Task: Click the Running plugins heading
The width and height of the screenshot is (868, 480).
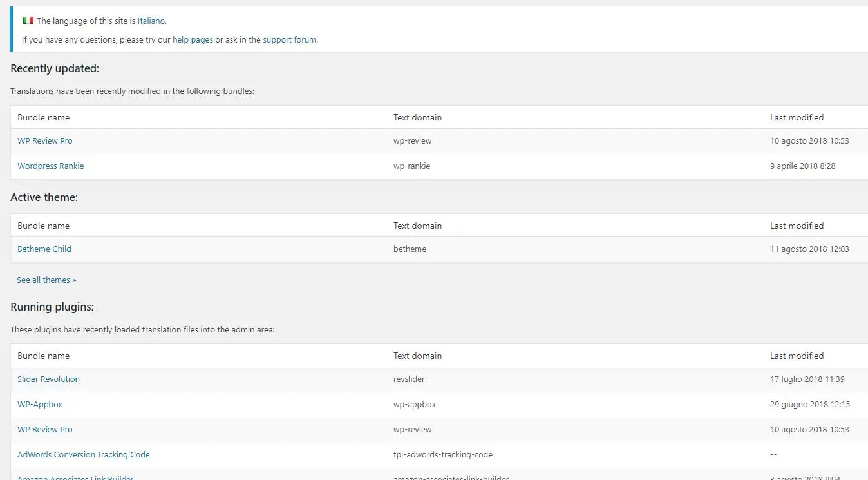Action: tap(52, 307)
